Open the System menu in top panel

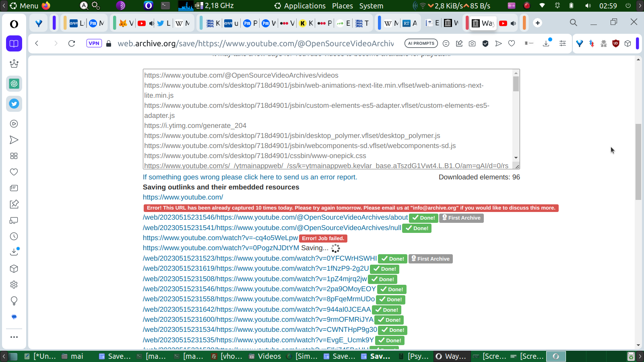click(x=371, y=6)
